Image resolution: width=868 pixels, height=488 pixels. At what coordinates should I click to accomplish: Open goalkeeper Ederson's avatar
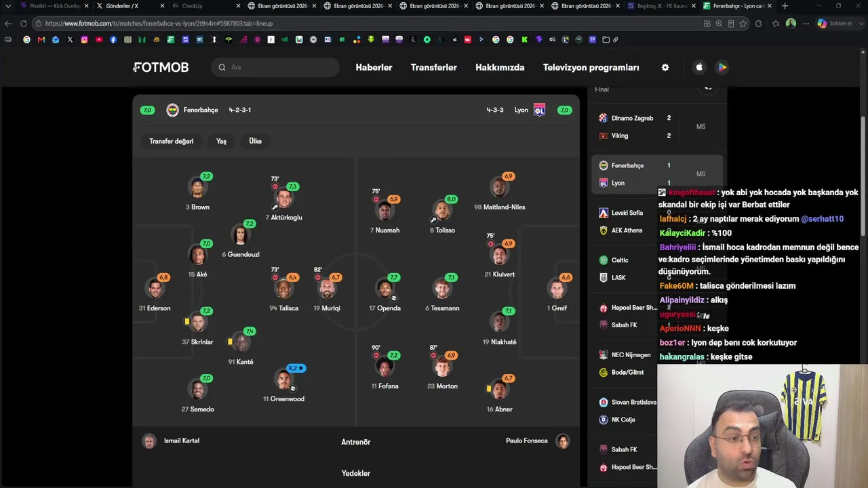(155, 289)
